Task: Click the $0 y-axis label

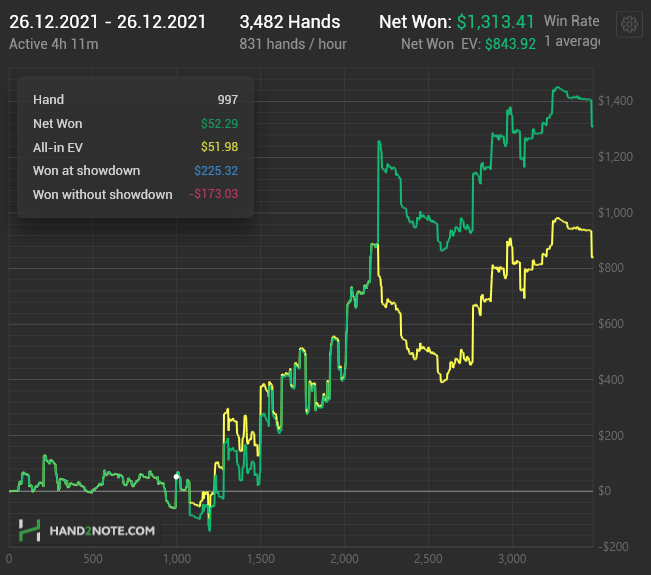Action: point(604,491)
